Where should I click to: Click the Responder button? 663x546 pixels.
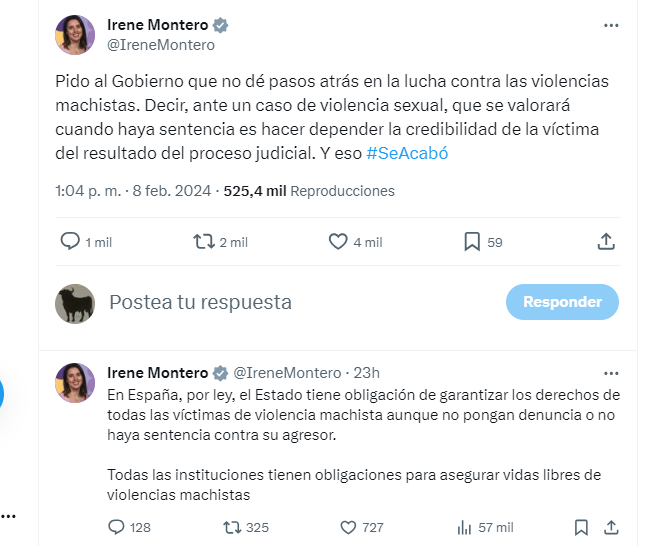pos(562,302)
